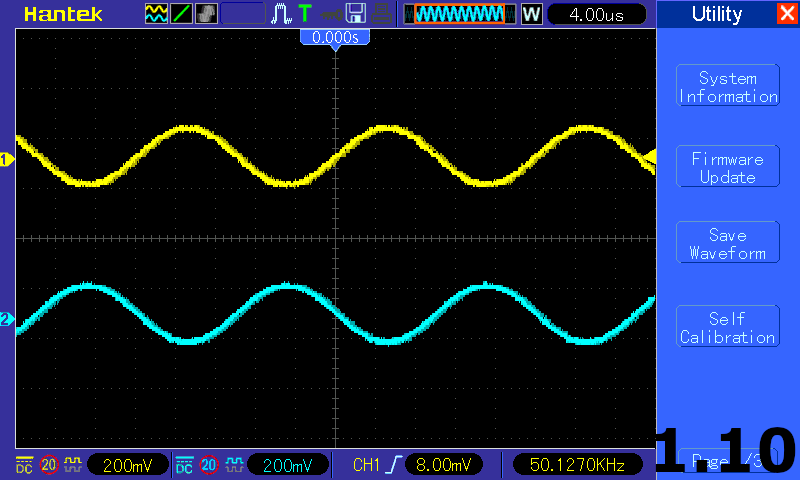
Task: Click the W window mode icon
Action: coord(531,14)
